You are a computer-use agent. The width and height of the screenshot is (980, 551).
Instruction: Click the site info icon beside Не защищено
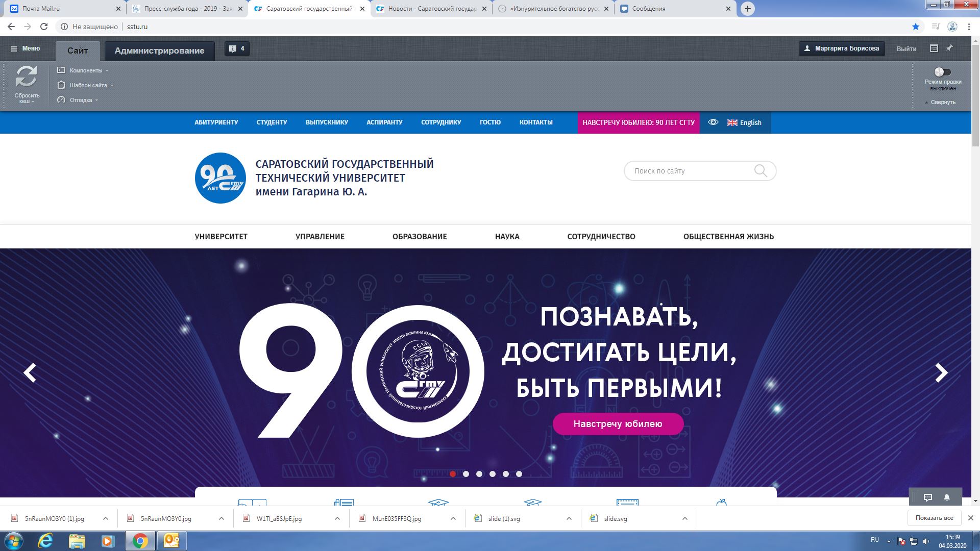click(64, 27)
